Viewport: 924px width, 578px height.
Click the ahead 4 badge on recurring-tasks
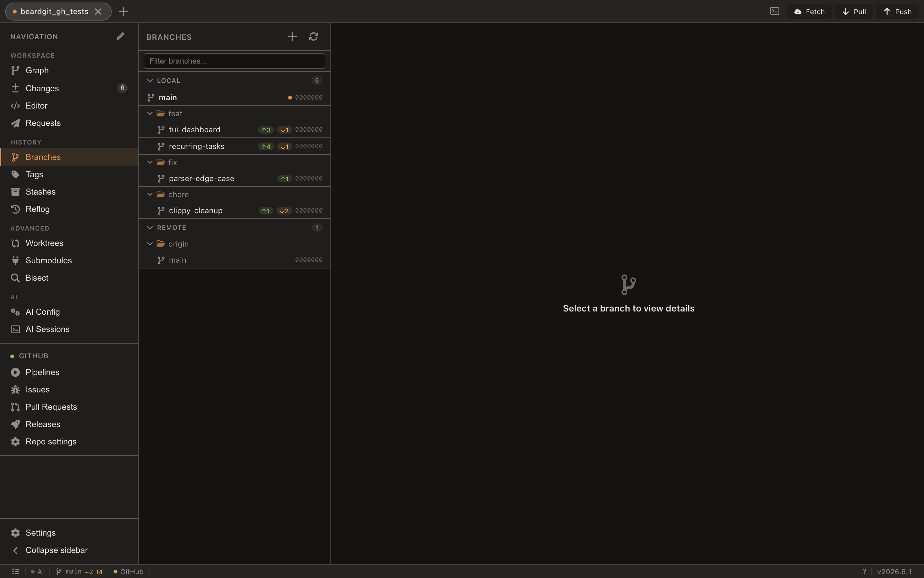(x=266, y=146)
